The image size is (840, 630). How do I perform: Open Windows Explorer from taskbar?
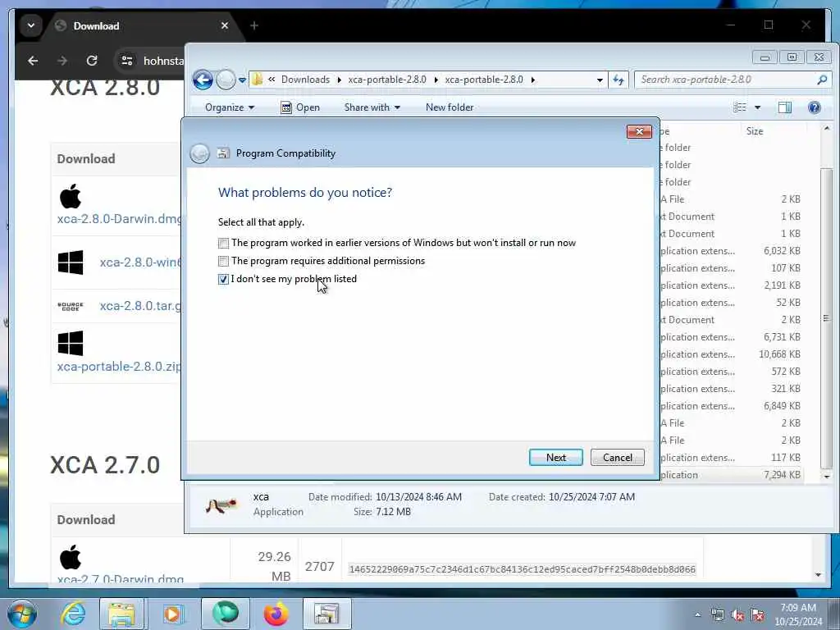121,614
